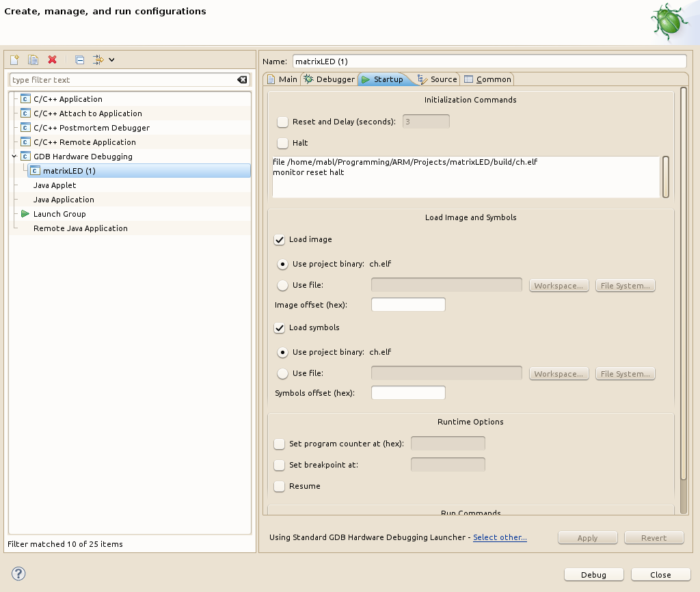Select C/C++ Attach to Application icon
The image size is (700, 592).
[25, 113]
